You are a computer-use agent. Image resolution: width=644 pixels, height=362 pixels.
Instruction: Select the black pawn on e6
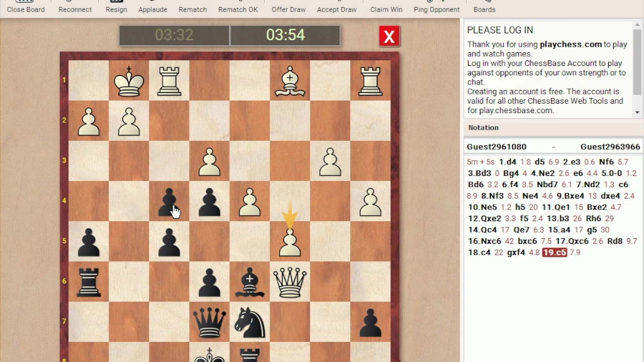click(209, 283)
